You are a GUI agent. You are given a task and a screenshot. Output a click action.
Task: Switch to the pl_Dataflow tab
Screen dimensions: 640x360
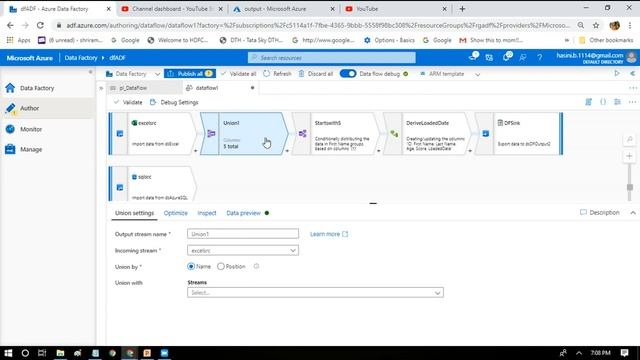point(133,88)
